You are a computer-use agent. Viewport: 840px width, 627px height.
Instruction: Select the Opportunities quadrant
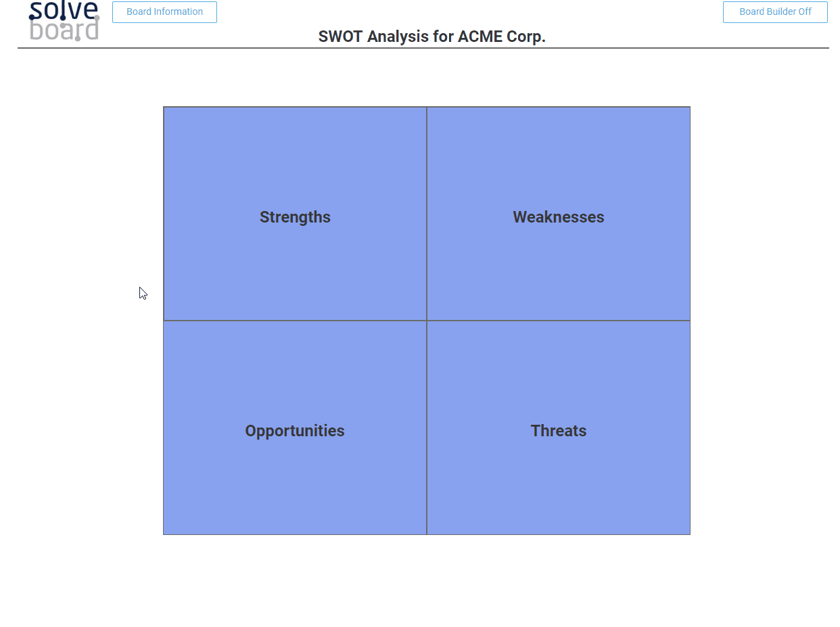pos(295,427)
